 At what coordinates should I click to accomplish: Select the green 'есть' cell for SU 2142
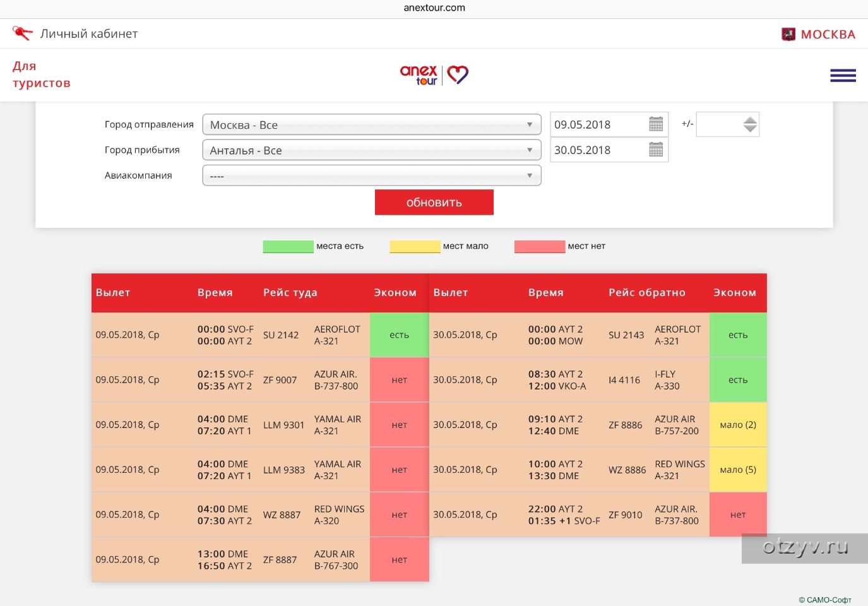(x=399, y=335)
